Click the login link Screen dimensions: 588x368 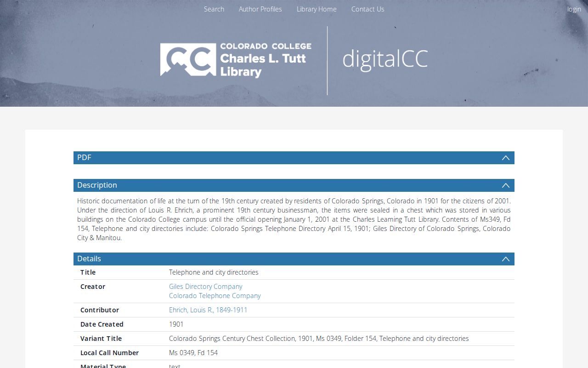[x=574, y=9]
